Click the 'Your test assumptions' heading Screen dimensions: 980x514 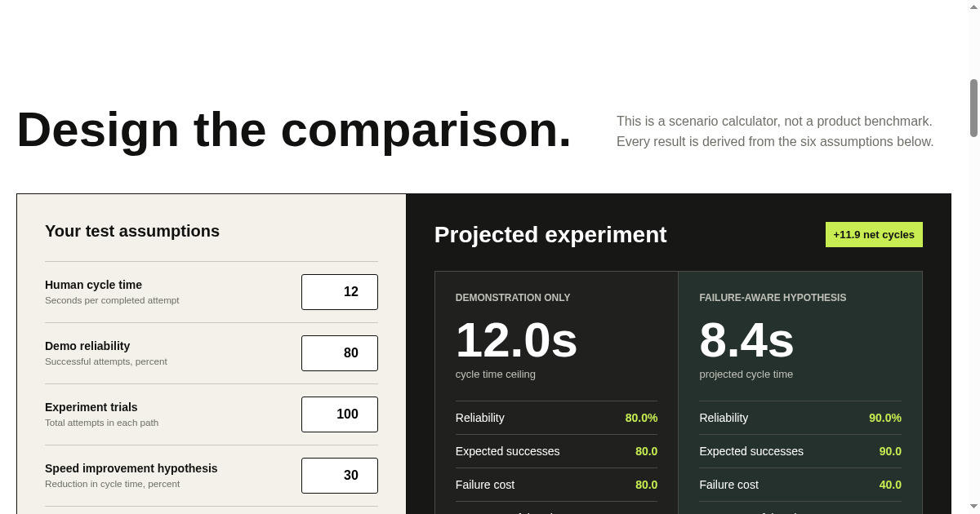132,231
